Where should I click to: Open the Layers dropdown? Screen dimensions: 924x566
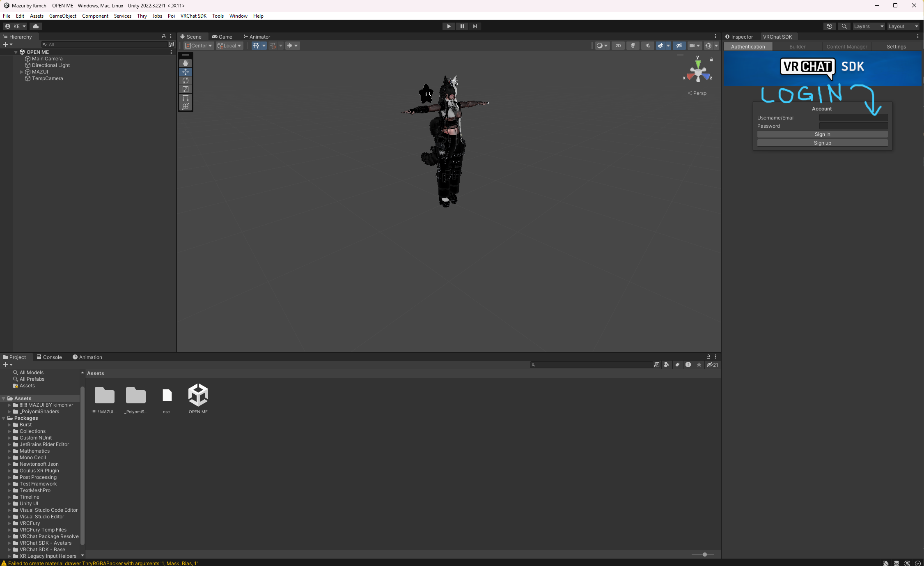click(869, 26)
